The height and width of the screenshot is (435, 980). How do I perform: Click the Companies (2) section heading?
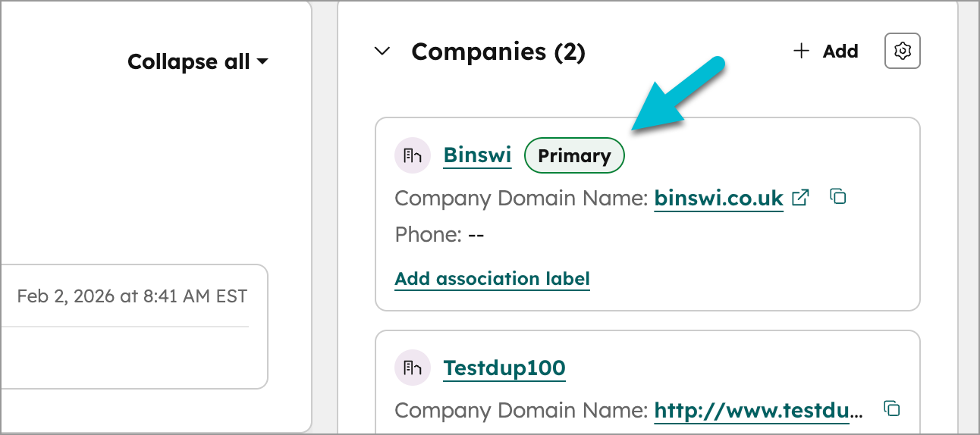click(x=498, y=52)
